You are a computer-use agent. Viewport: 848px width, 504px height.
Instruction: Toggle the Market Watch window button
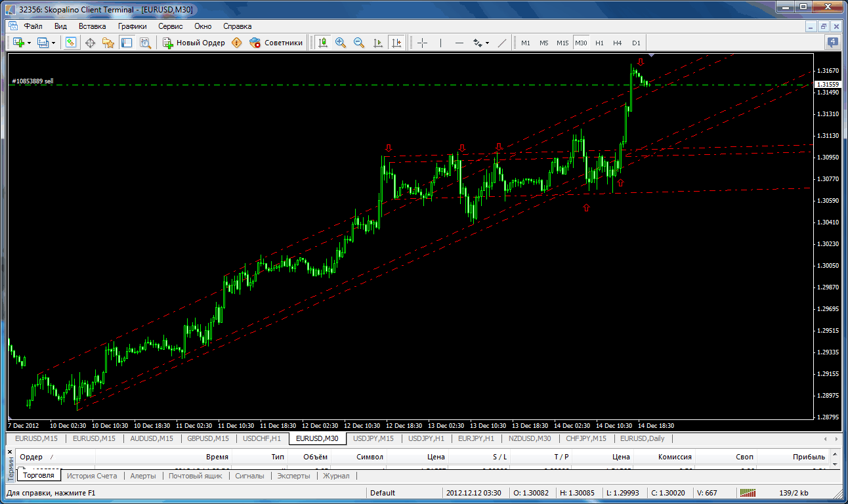point(71,43)
